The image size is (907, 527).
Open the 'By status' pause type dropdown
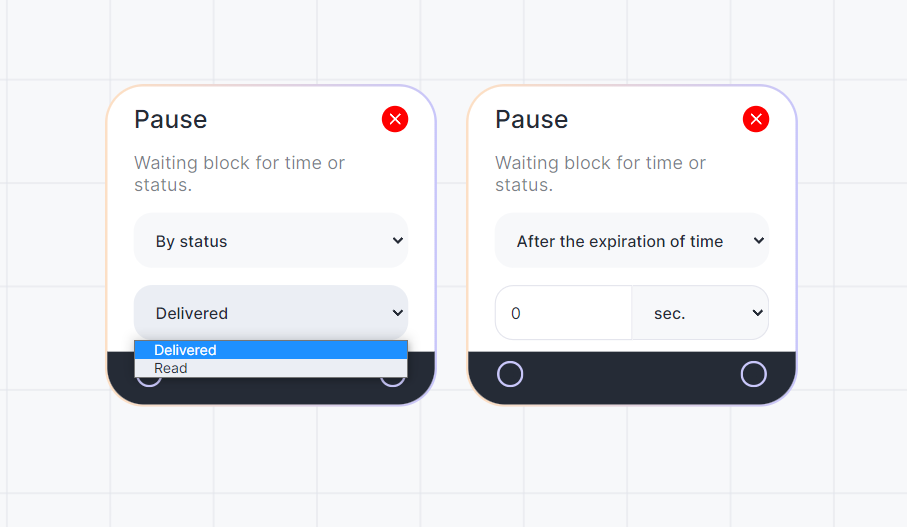271,241
